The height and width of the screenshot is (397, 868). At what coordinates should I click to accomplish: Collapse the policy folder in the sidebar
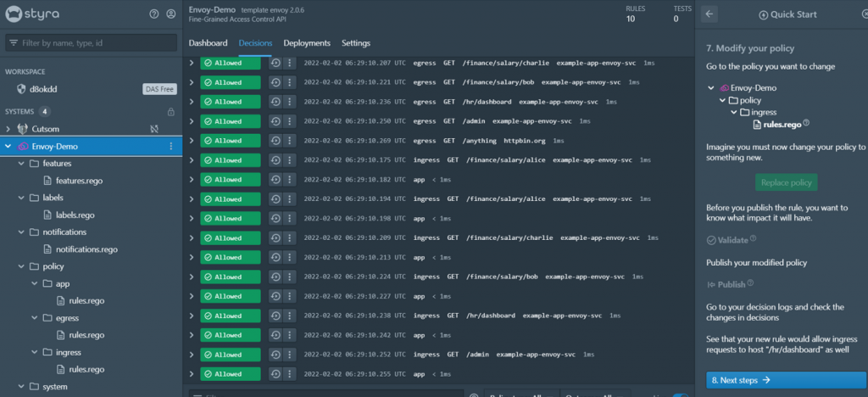pos(21,266)
